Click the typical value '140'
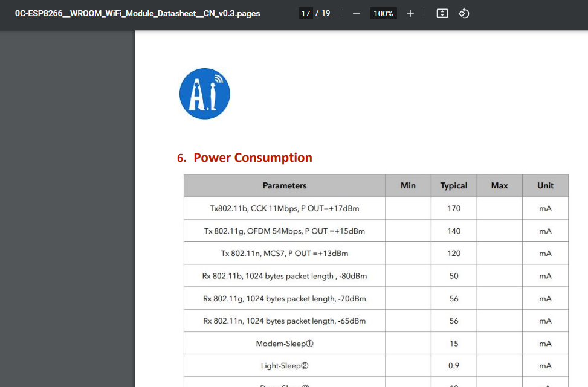 click(454, 231)
